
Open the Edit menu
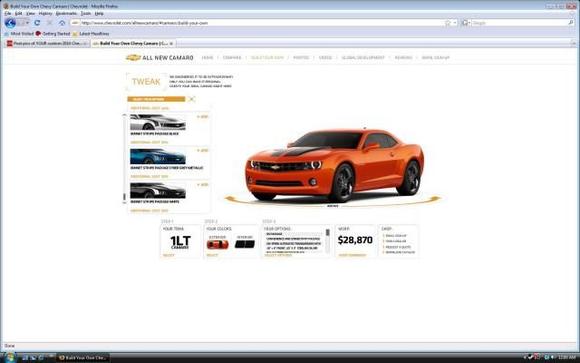click(x=18, y=13)
